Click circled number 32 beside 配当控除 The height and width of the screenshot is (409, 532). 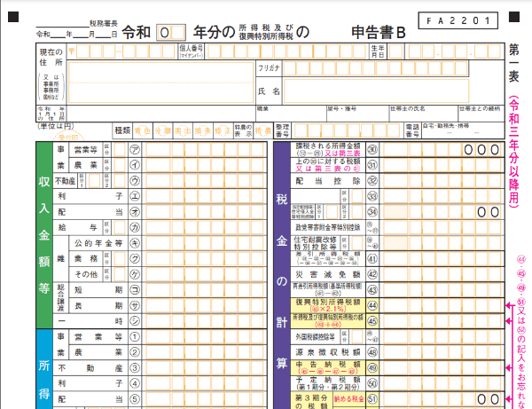click(372, 180)
